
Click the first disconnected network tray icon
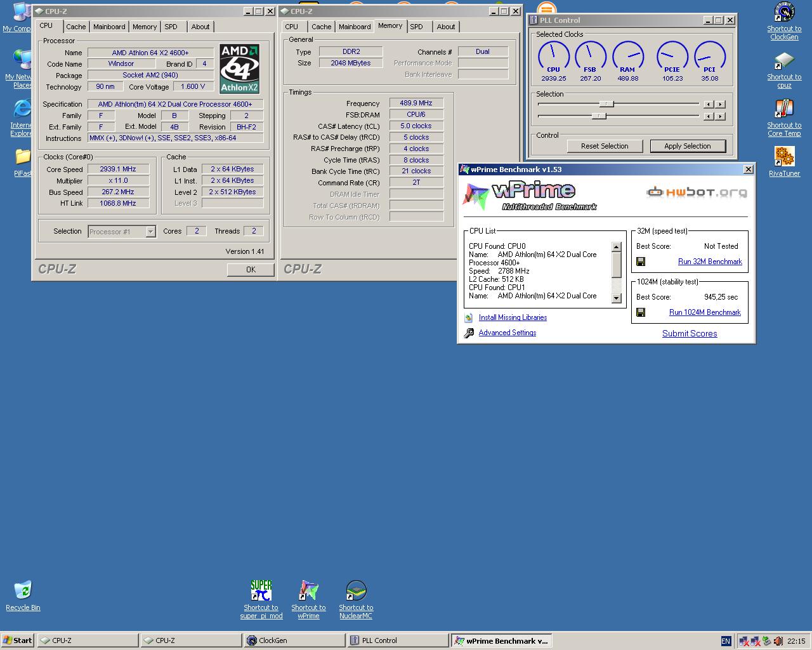click(x=743, y=641)
